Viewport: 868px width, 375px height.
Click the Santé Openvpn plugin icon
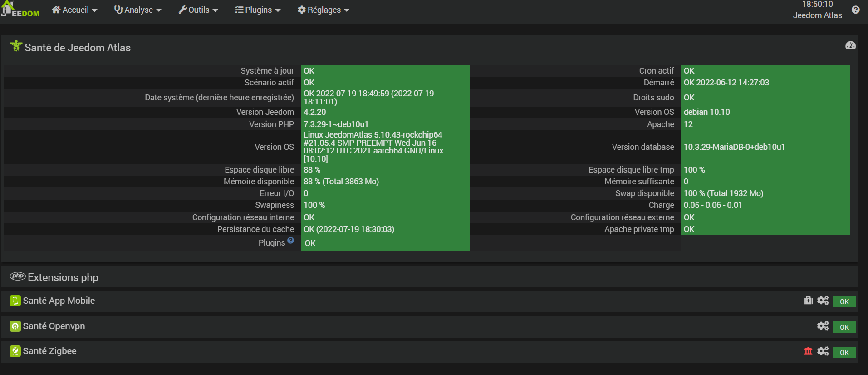(15, 326)
